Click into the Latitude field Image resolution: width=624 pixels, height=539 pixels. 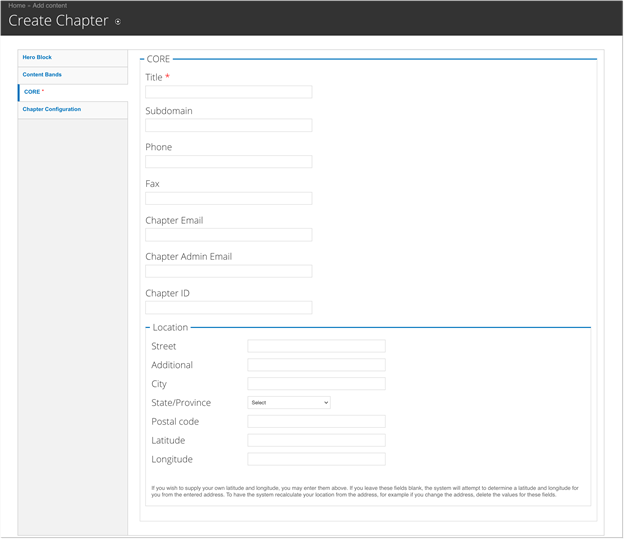tap(316, 440)
